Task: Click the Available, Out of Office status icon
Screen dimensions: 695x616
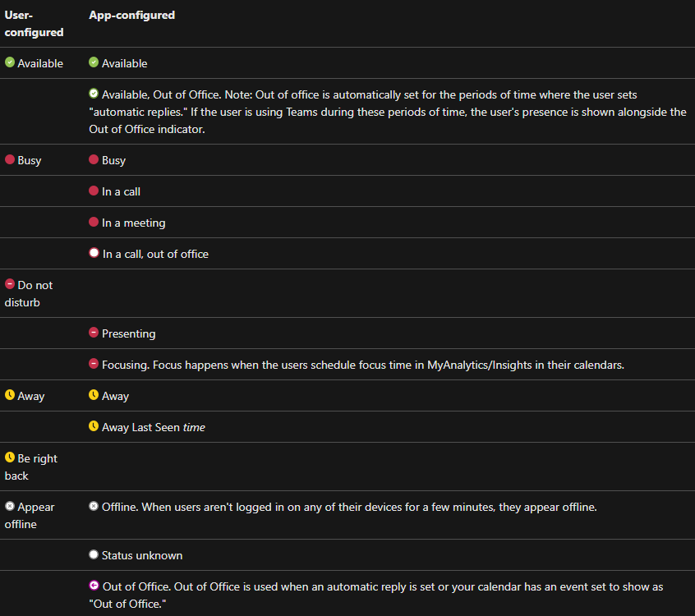Action: [94, 94]
